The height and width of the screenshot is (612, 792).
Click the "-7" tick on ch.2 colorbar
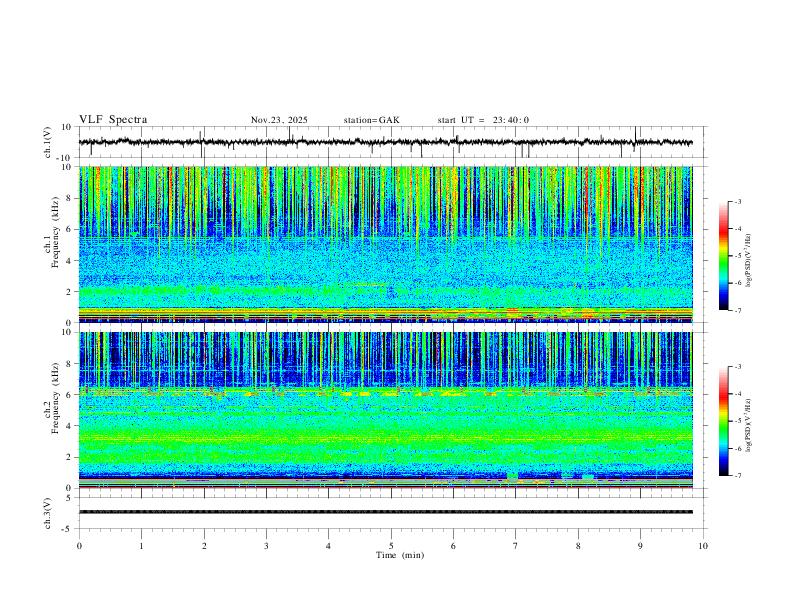tap(737, 476)
